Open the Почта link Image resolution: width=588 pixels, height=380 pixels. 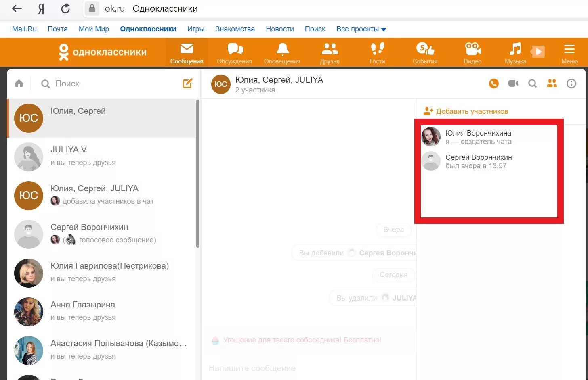[x=58, y=29]
